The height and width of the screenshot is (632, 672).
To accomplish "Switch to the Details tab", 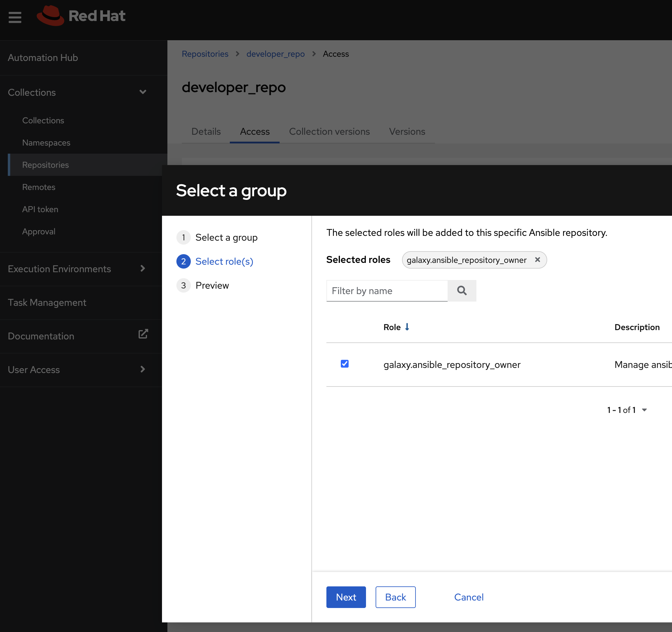I will pos(206,131).
